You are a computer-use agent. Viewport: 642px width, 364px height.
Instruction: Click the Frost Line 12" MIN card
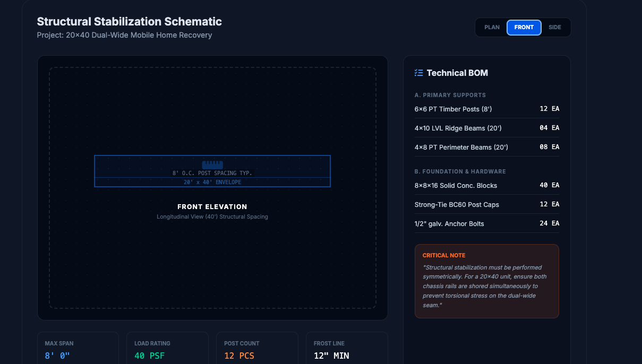coord(347,349)
